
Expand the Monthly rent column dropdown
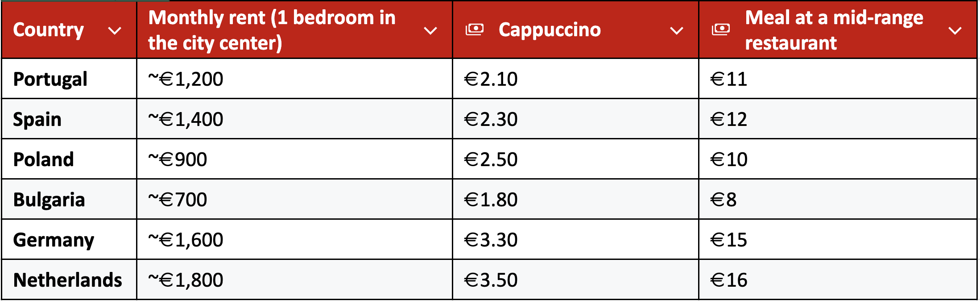pos(430,31)
